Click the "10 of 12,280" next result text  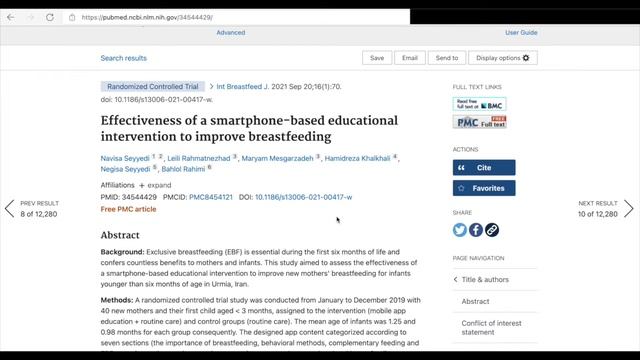598,214
